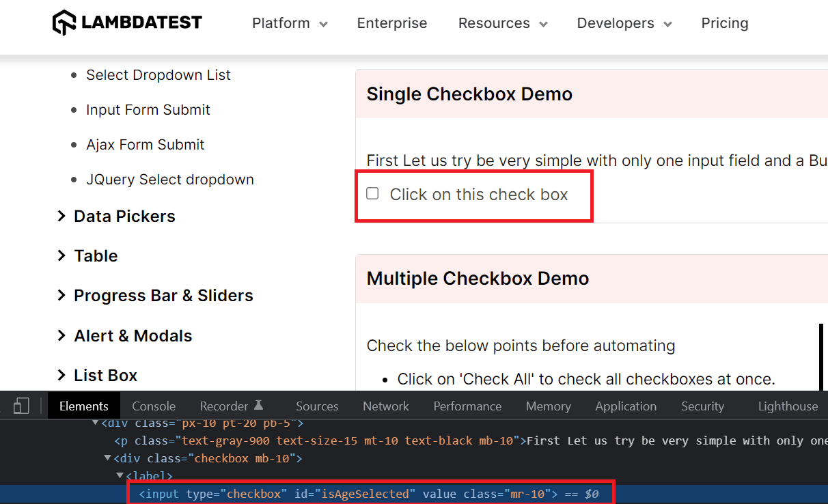Screen dimensions: 828x504
Task: Open the Platform dropdown menu
Action: coord(289,23)
